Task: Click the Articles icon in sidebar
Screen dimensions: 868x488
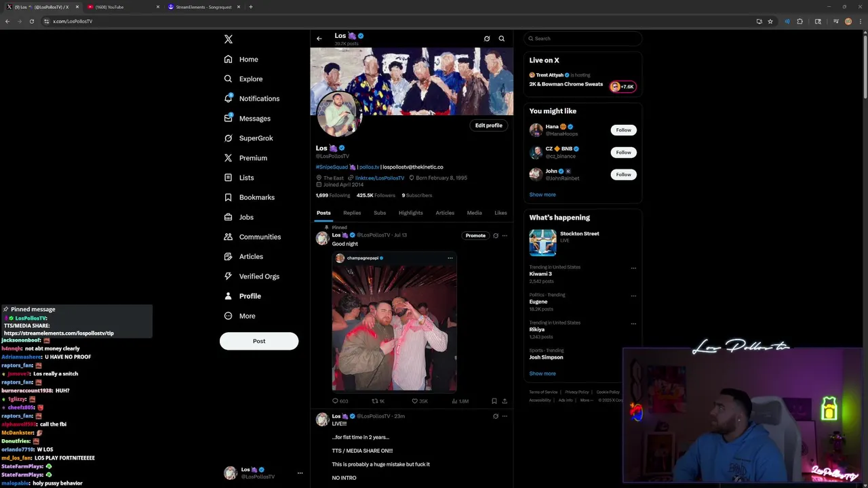Action: click(229, 256)
